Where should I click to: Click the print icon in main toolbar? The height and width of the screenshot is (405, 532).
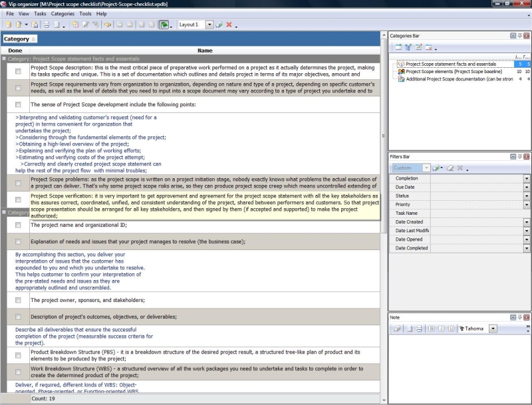point(47,25)
